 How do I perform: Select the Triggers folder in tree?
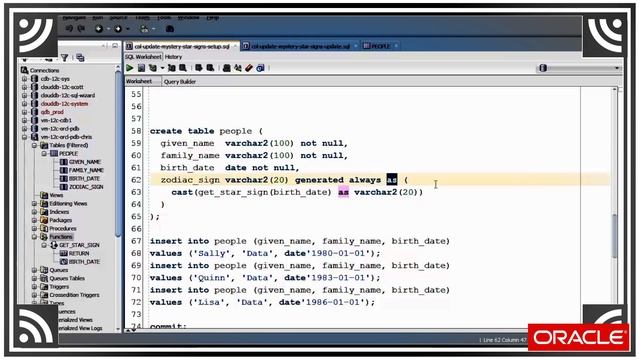tap(59, 287)
